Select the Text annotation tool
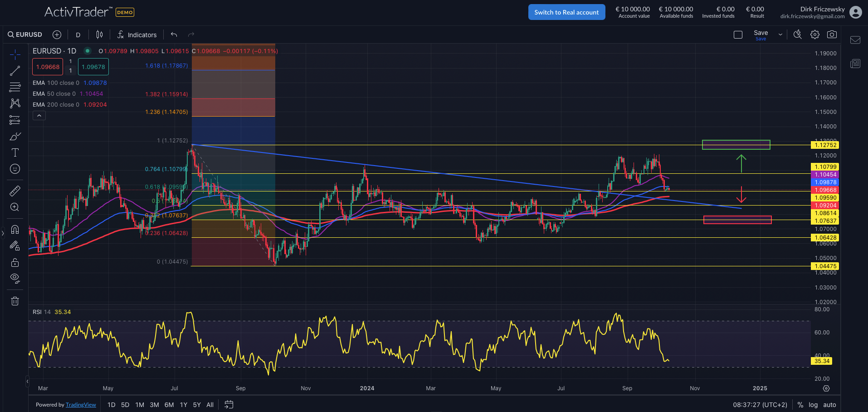 15,152
